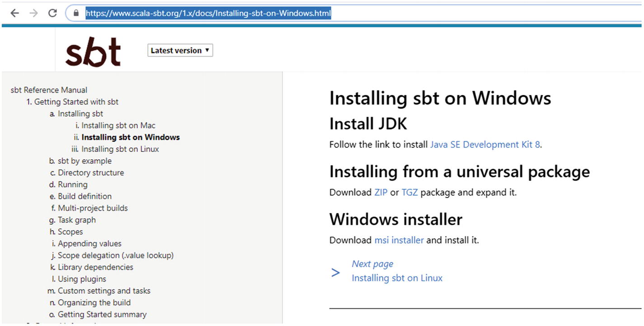Open sbt by example in sidebar
Image resolution: width=644 pixels, height=326 pixels.
point(85,161)
